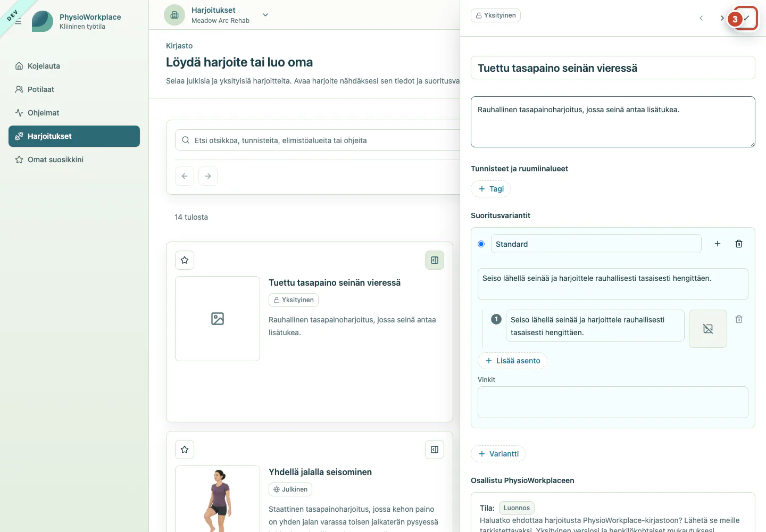Go to next exercise with right chevron

[722, 18]
